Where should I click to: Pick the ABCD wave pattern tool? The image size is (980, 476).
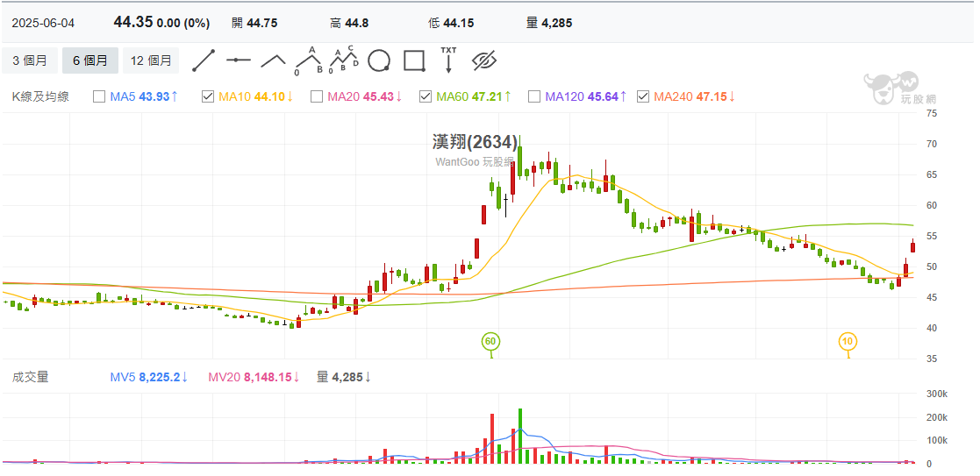point(343,60)
